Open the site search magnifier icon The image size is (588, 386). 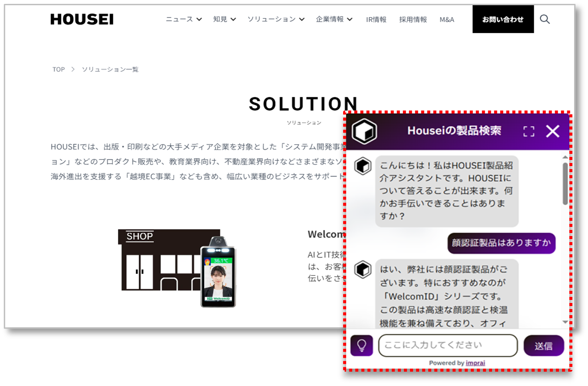click(545, 19)
